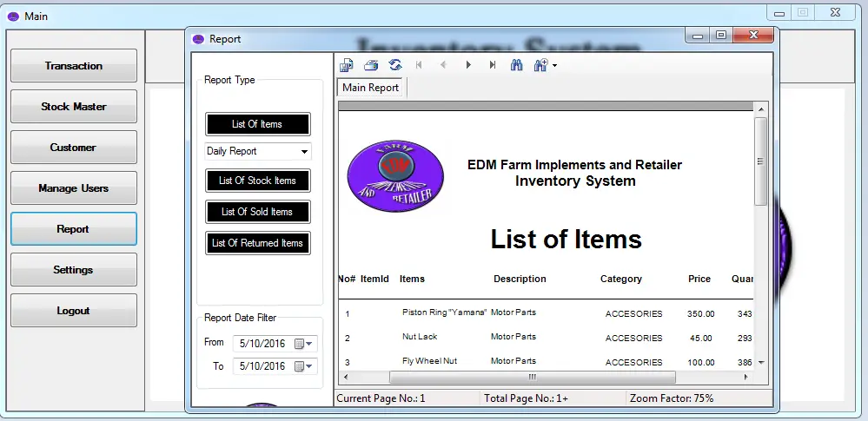The height and width of the screenshot is (421, 868).
Task: Click the Description column header
Action: [520, 279]
